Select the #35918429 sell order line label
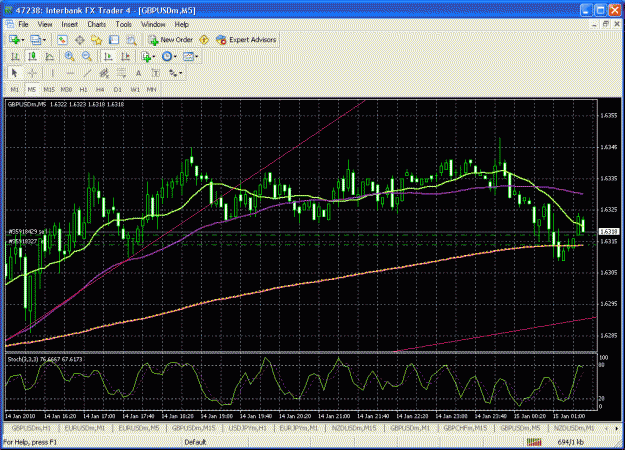 tap(28, 232)
